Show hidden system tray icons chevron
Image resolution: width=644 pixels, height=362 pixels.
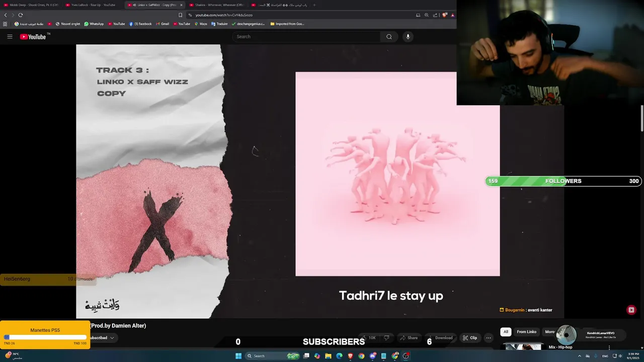pyautogui.click(x=579, y=356)
